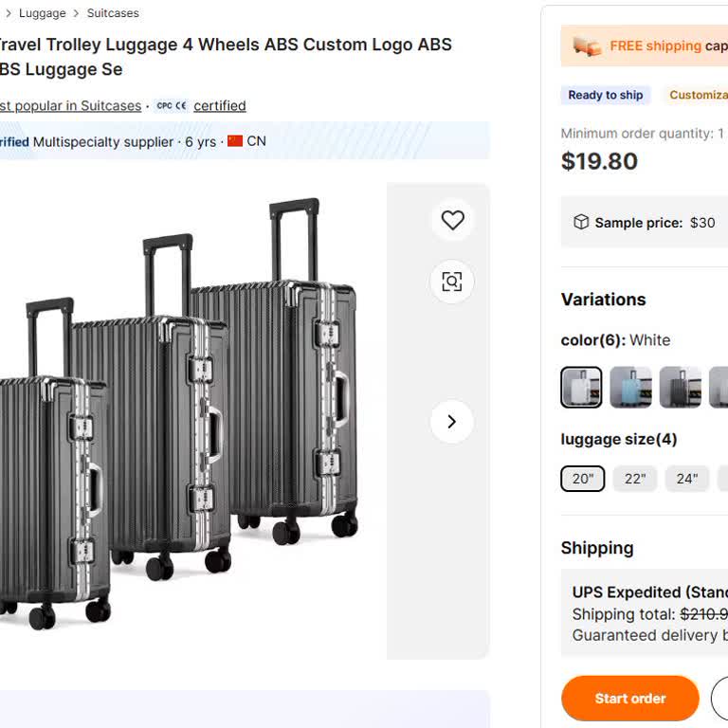Viewport: 728px width, 728px height.
Task: Click the image search scan icon
Action: pos(452,282)
